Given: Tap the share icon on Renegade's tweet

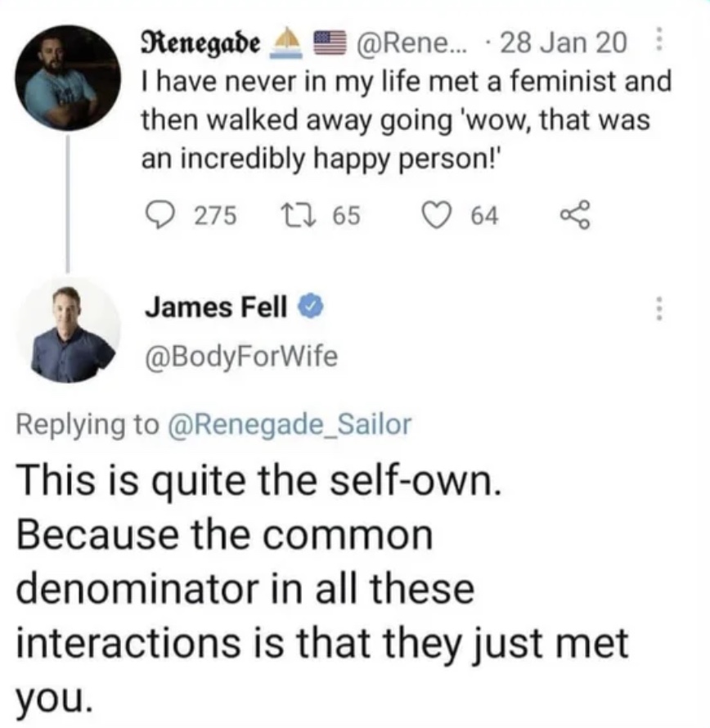Looking at the screenshot, I should (575, 216).
